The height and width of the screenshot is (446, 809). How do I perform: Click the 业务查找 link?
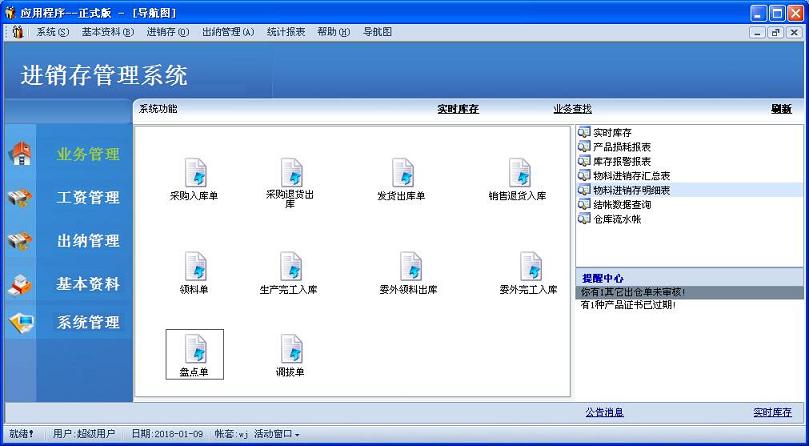pyautogui.click(x=572, y=109)
